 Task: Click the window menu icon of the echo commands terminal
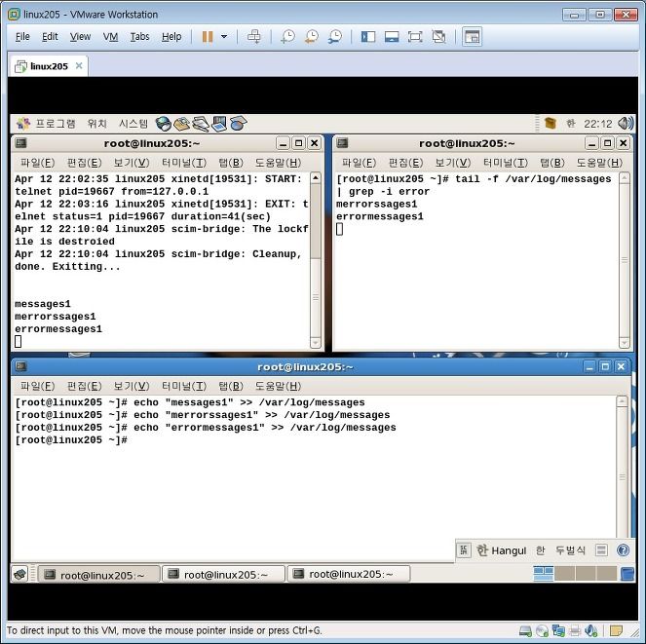click(x=20, y=366)
